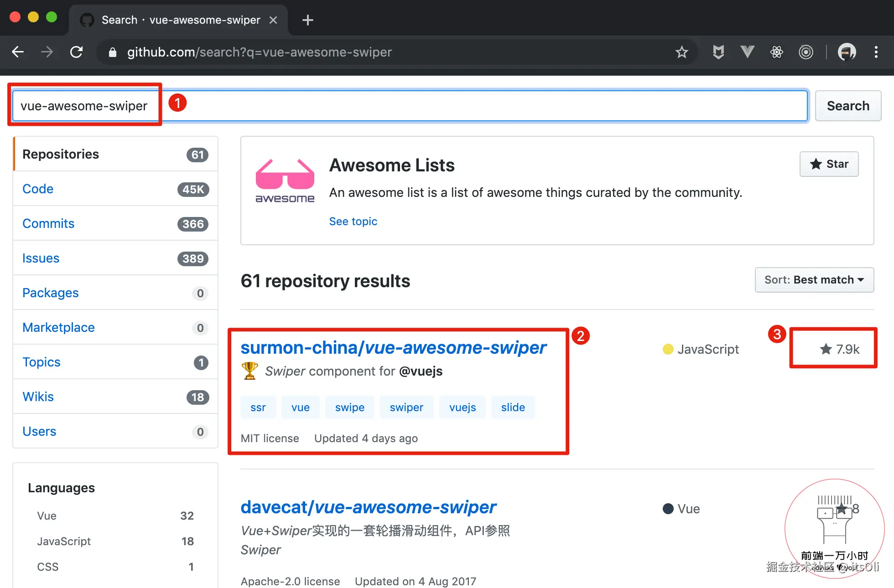Viewport: 894px width, 588px height.
Task: Open the Wikis results category
Action: click(x=38, y=397)
